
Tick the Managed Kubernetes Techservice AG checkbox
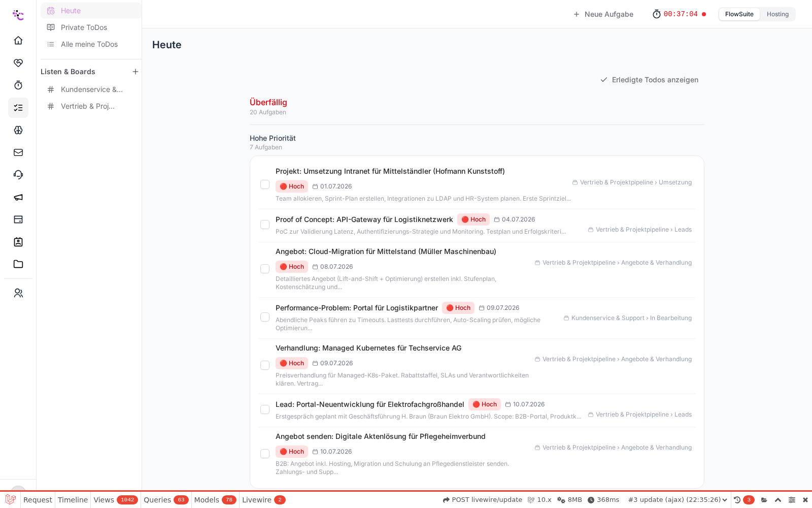[x=265, y=365]
